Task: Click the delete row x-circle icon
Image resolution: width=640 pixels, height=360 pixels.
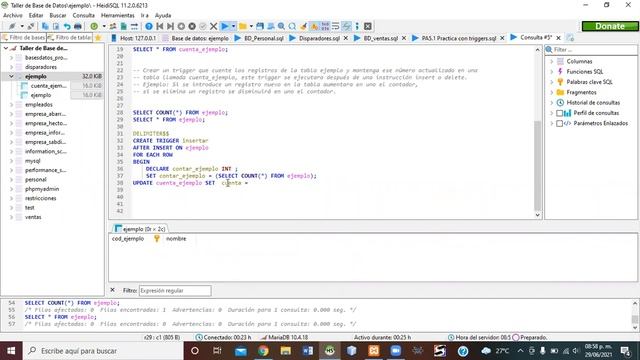Action: point(192,26)
